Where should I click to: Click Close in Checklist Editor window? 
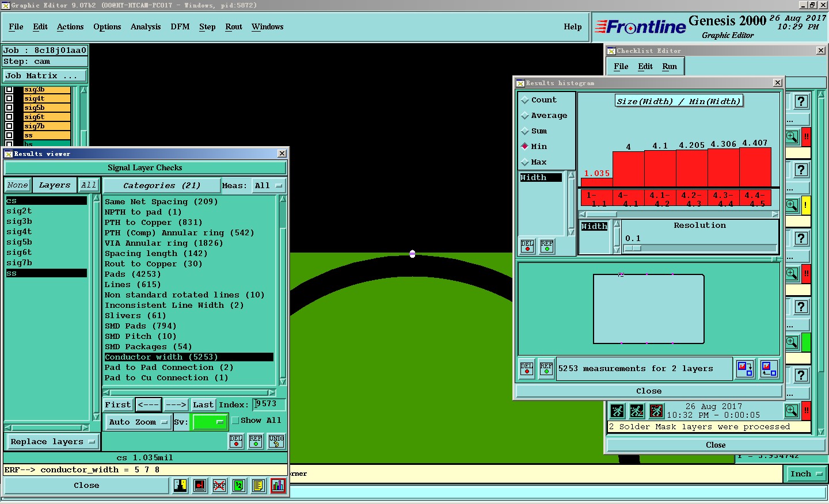click(716, 445)
